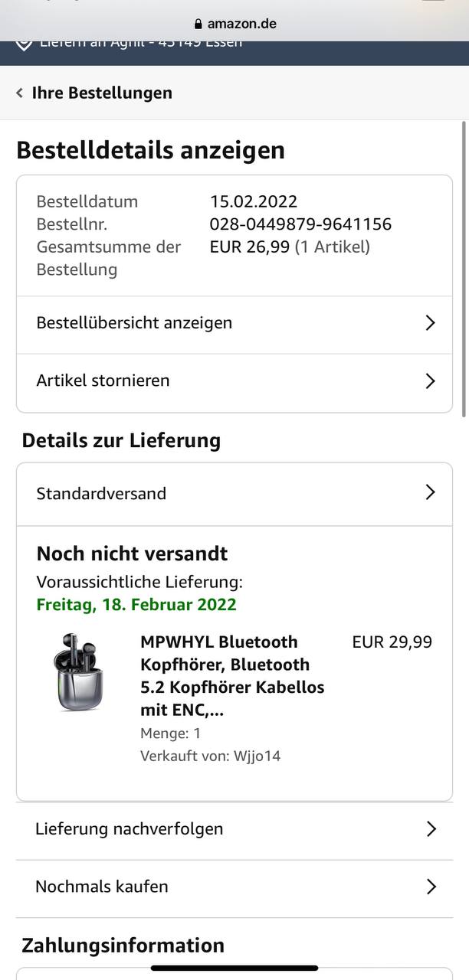This screenshot has height=980, width=469.
Task: Tap the Standardversand label
Action: [101, 494]
